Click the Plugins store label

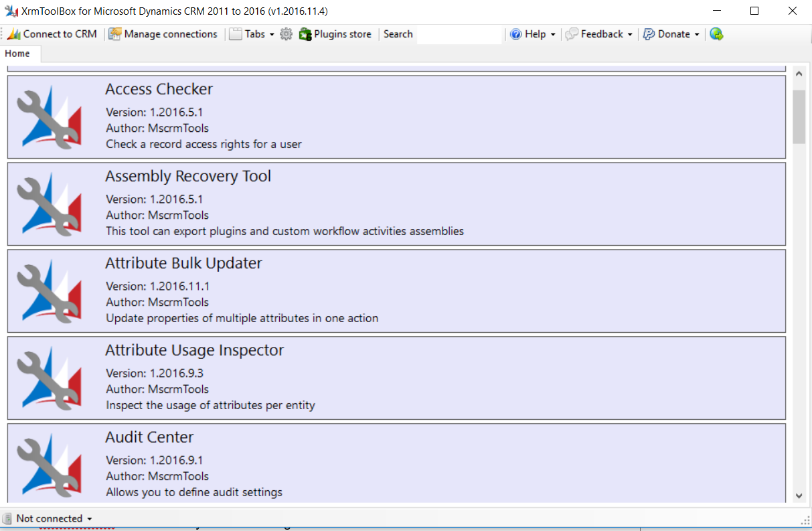tap(343, 34)
